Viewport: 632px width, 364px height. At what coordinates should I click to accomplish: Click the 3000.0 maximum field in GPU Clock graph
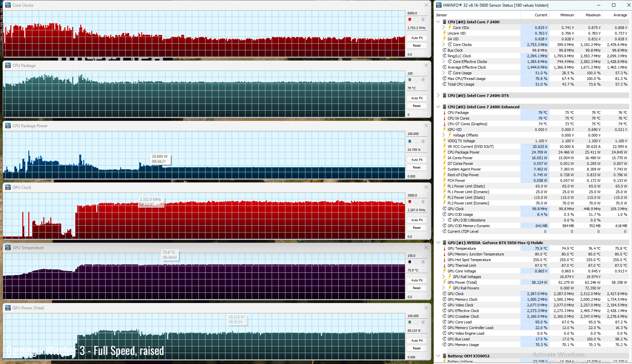click(417, 195)
